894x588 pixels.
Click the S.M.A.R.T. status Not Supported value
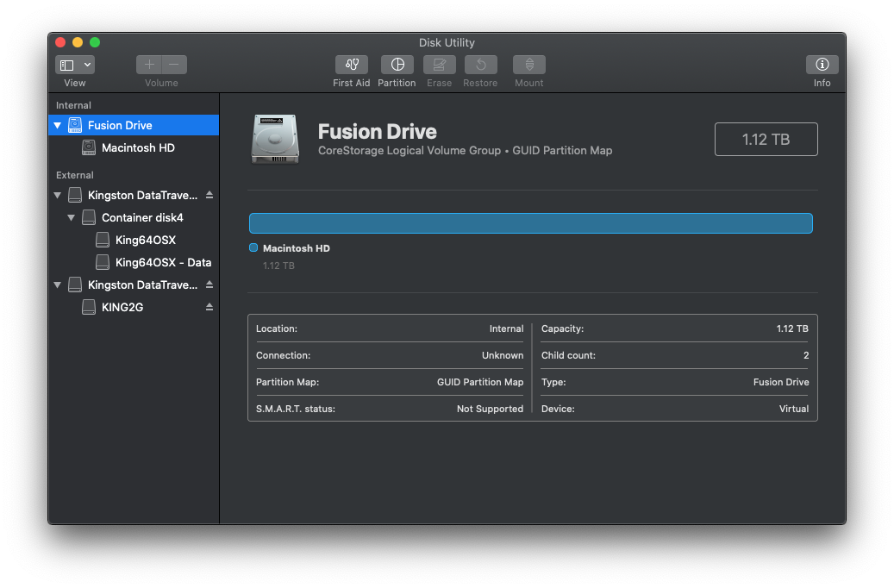click(490, 409)
